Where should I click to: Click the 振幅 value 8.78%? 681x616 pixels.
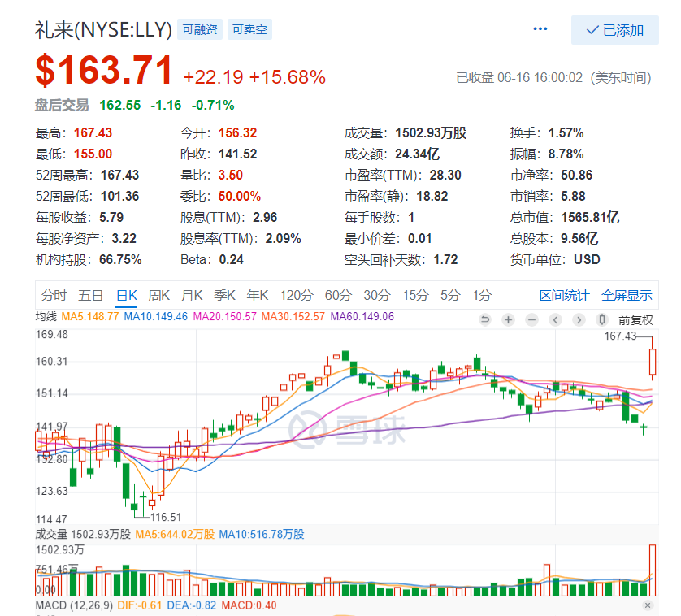(566, 154)
